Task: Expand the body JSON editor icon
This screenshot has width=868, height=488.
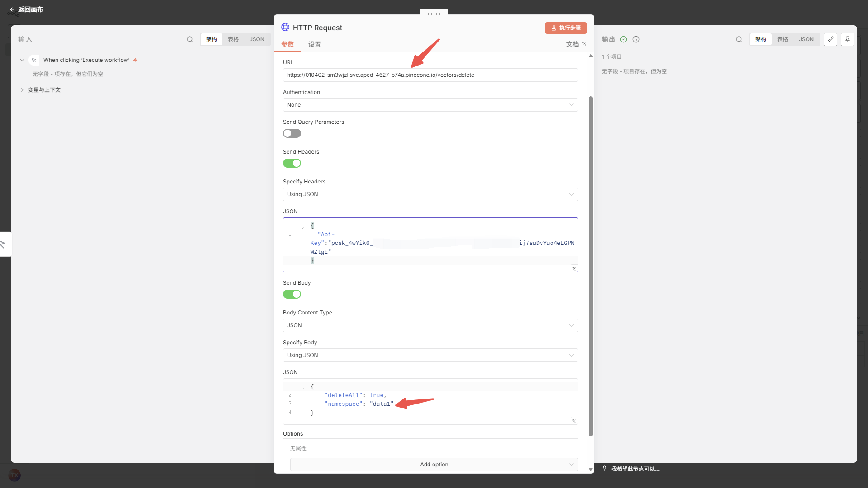Action: click(x=574, y=421)
